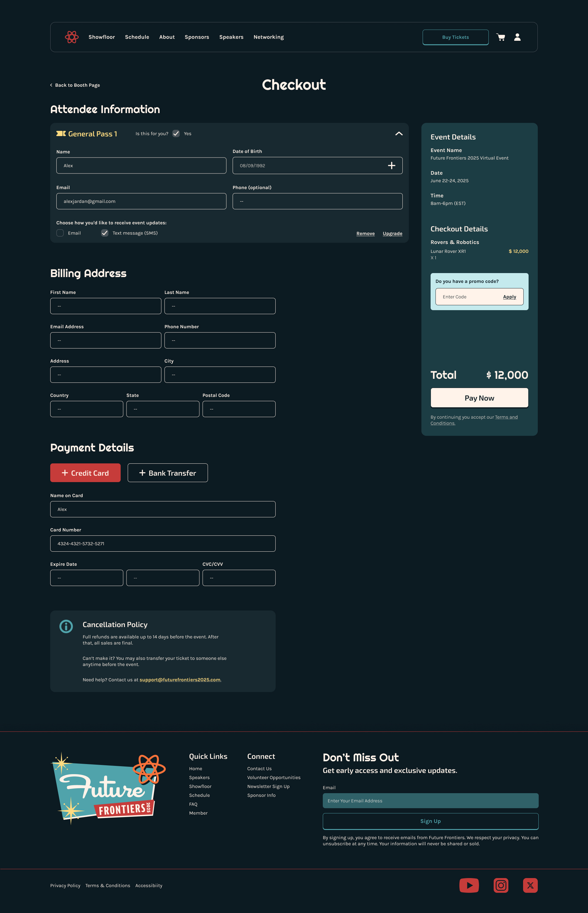Click the X (Twitter) icon
This screenshot has height=913, width=588.
coord(530,885)
